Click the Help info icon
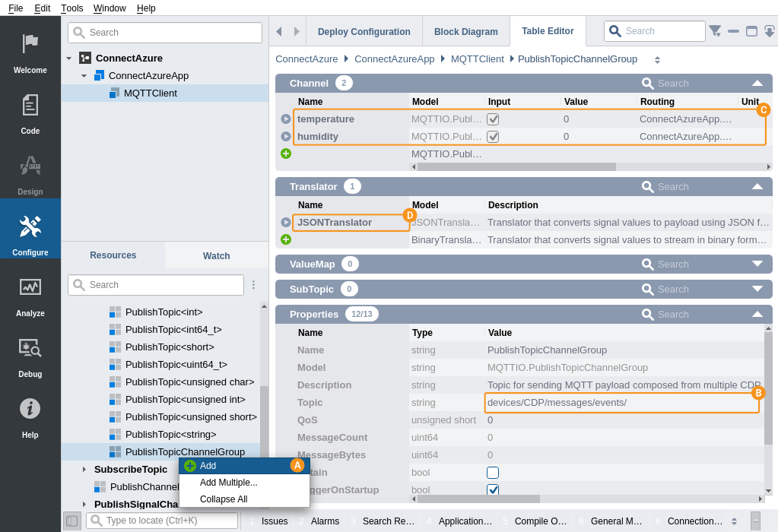This screenshot has width=778, height=532. (x=30, y=409)
